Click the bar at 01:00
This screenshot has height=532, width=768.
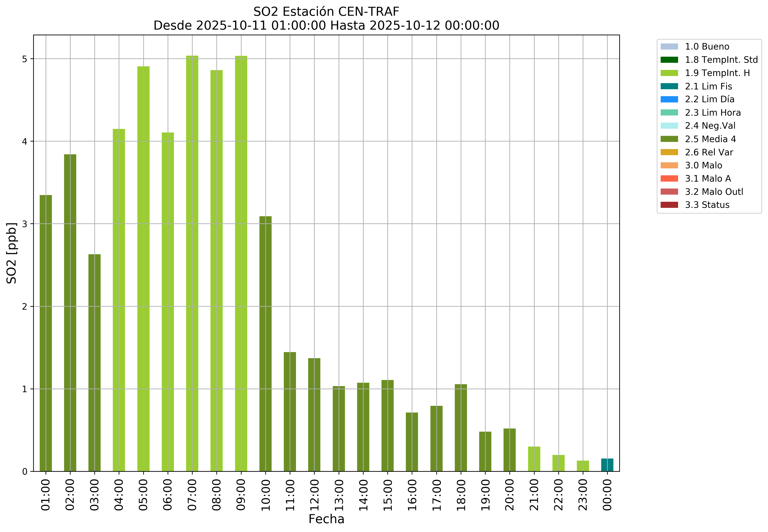click(46, 333)
